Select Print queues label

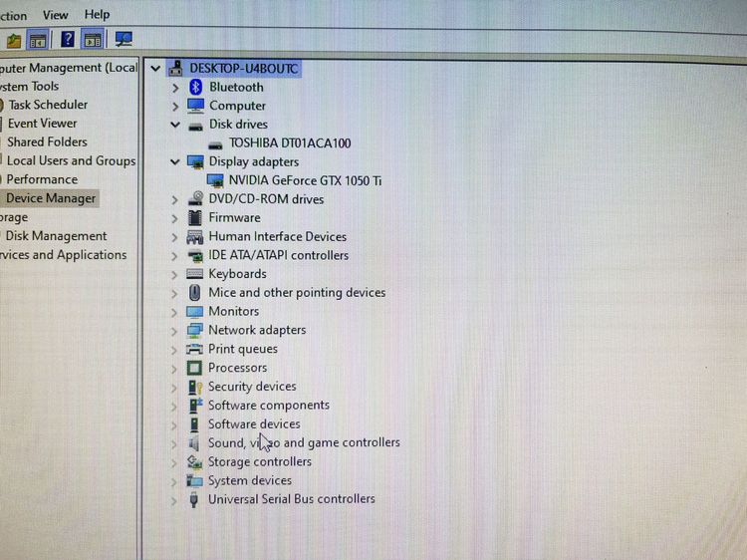(x=242, y=349)
